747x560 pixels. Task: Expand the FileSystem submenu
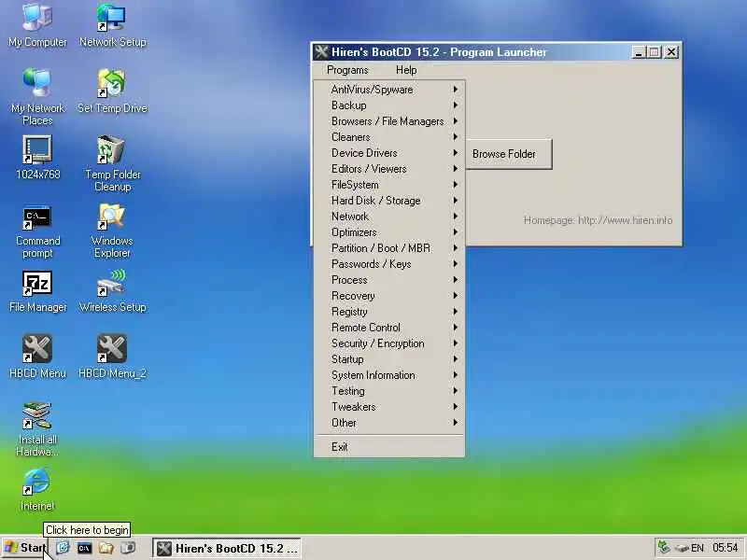pos(389,185)
